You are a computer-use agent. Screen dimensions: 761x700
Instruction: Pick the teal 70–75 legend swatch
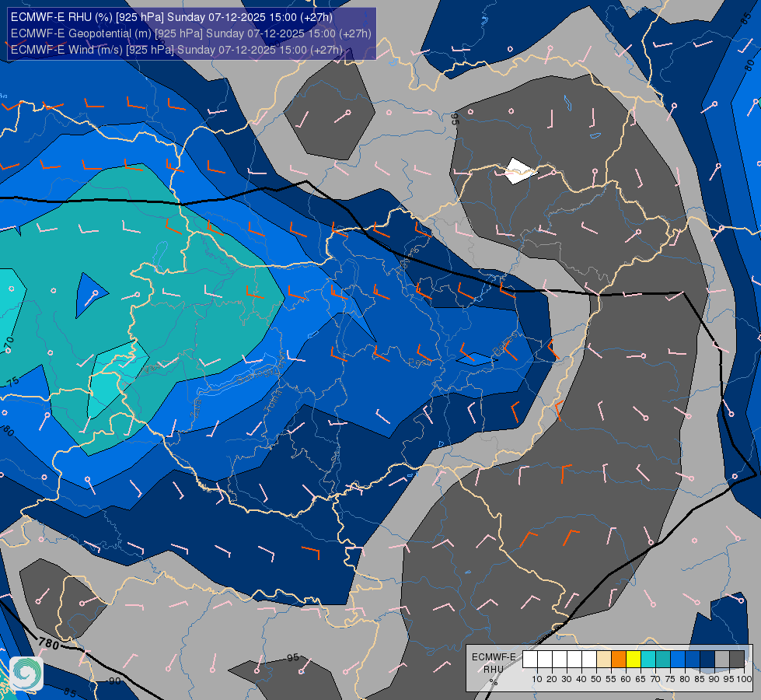click(x=663, y=660)
